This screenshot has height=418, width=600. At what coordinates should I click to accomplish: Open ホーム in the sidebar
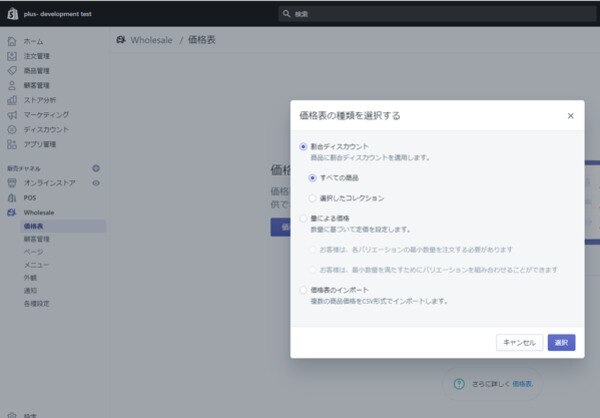point(33,41)
